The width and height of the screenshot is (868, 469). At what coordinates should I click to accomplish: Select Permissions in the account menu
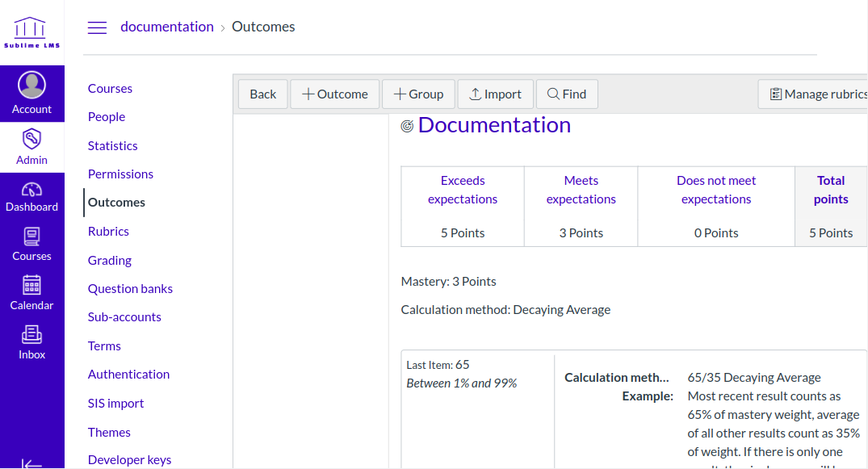pyautogui.click(x=120, y=174)
